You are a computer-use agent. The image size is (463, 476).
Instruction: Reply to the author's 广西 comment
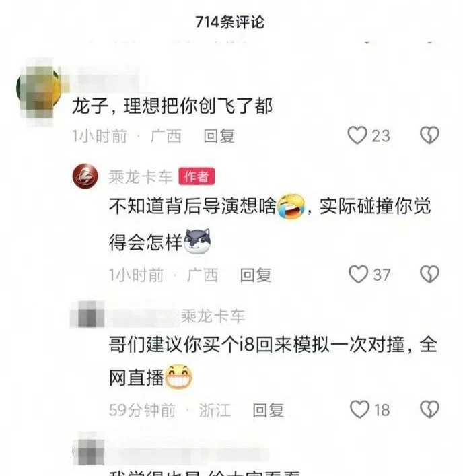(256, 275)
